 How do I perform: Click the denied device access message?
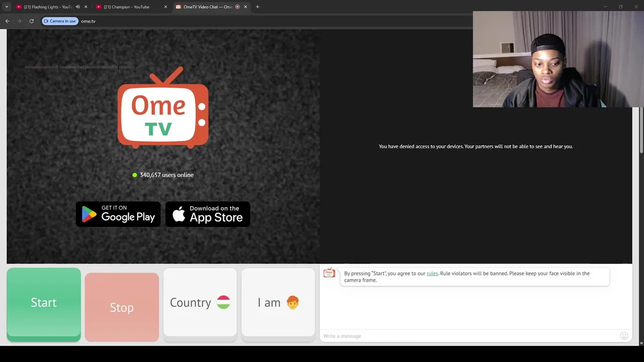(475, 146)
